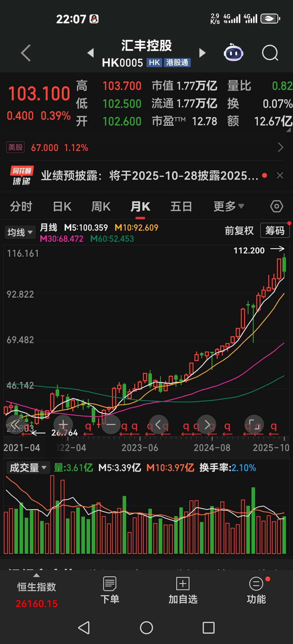Open the 功能 functions menu
The height and width of the screenshot is (644, 293).
click(256, 591)
